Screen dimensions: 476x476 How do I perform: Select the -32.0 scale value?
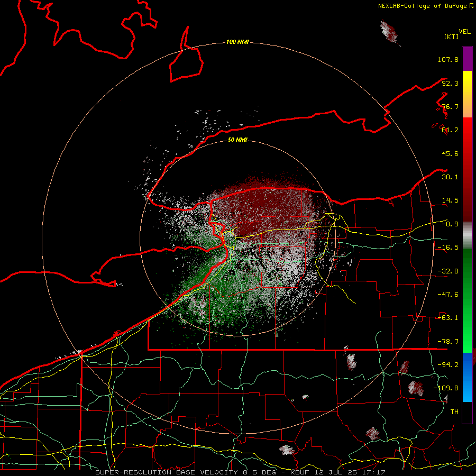(448, 271)
